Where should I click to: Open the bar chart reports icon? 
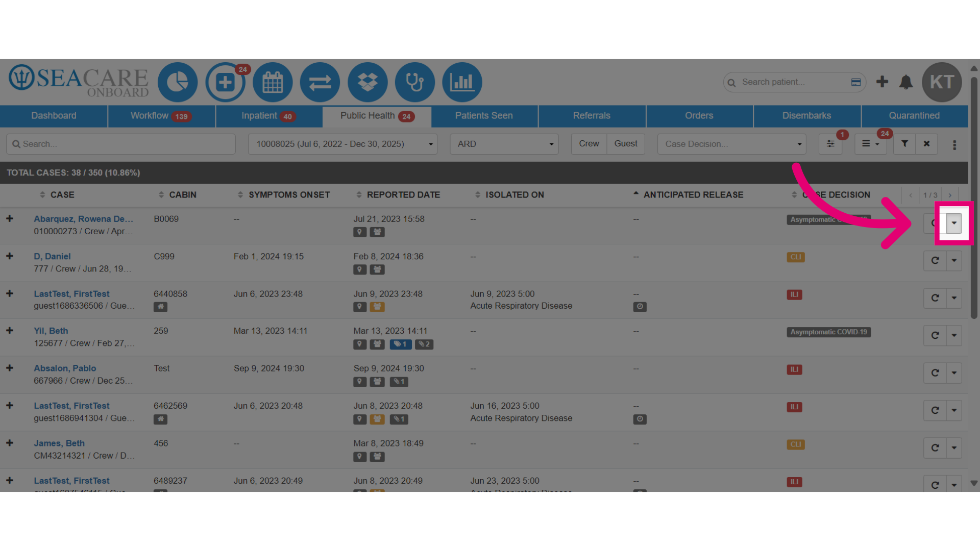pos(462,82)
